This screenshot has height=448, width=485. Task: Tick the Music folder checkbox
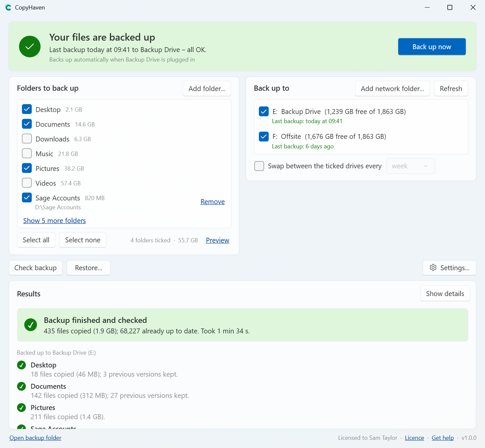[x=27, y=153]
